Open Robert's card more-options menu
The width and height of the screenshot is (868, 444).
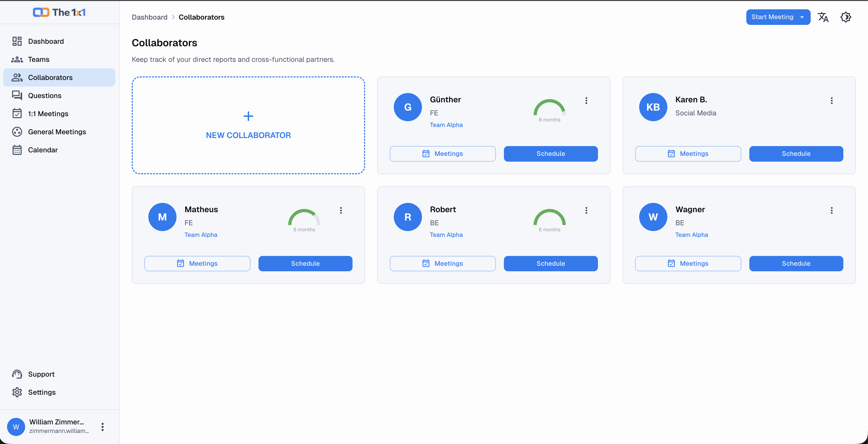586,210
